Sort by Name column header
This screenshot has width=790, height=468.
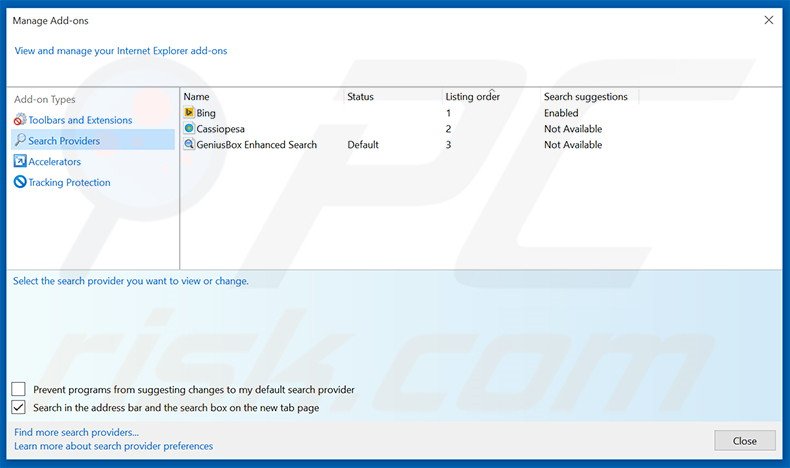[x=196, y=97]
